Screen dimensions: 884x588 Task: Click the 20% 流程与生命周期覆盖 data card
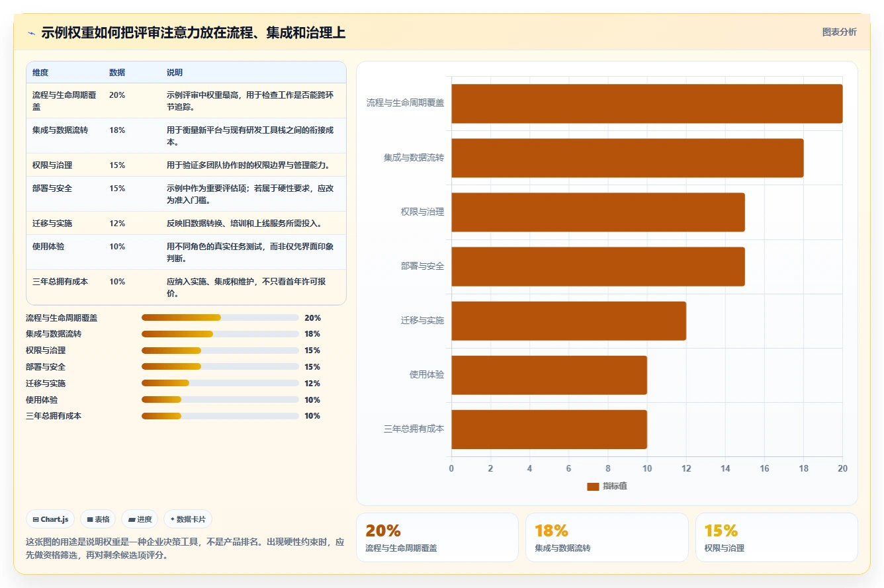tap(437, 538)
